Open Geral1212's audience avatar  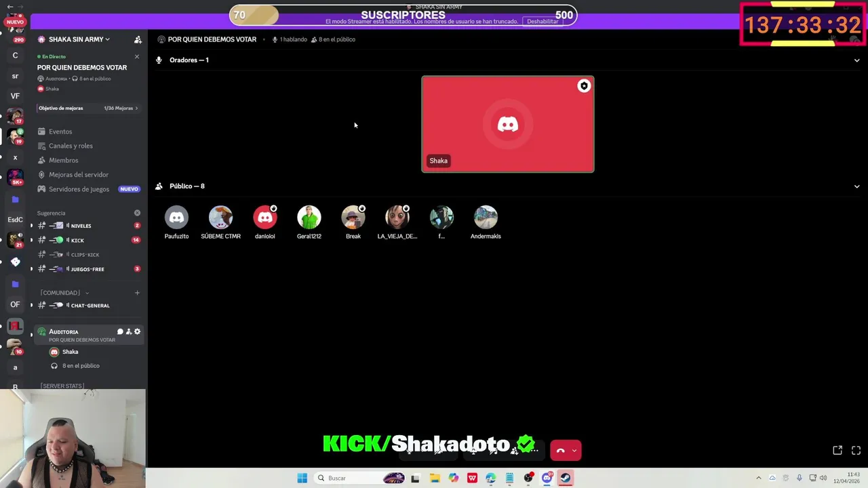tap(309, 218)
